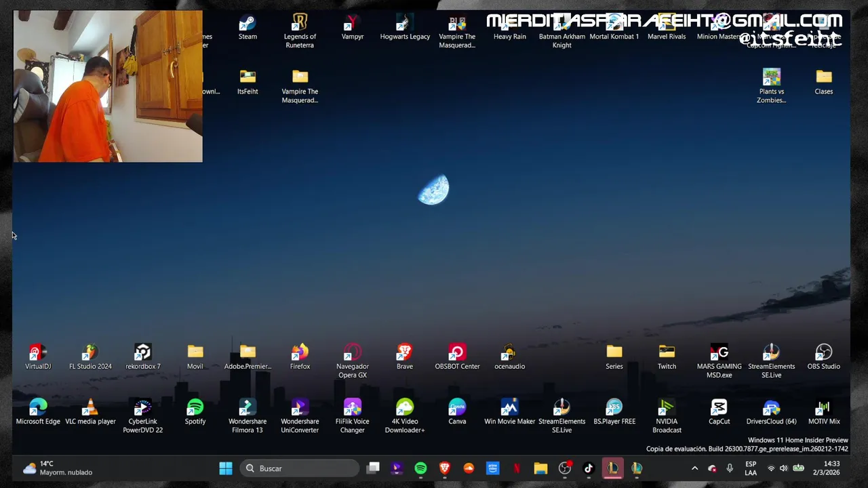Open Prime Video from the taskbar
The height and width of the screenshot is (488, 868).
pyautogui.click(x=493, y=468)
